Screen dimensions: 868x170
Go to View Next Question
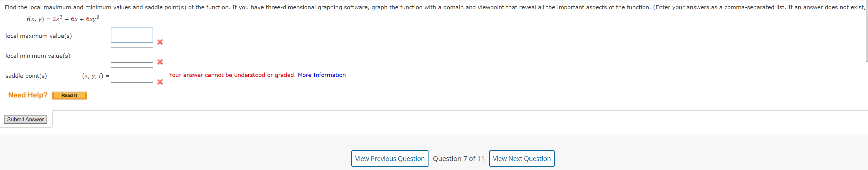[522, 158]
